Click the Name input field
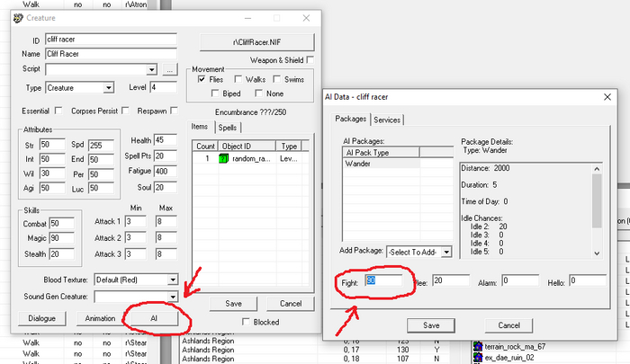 click(112, 54)
